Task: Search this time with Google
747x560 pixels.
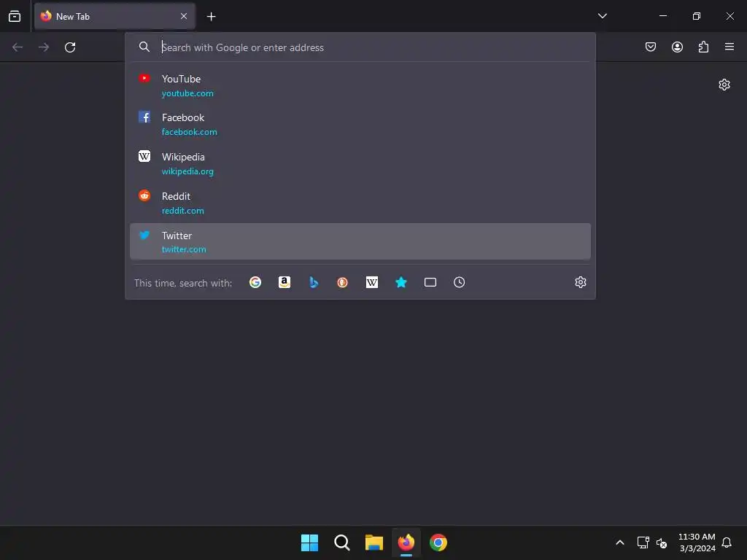Action: (x=255, y=282)
